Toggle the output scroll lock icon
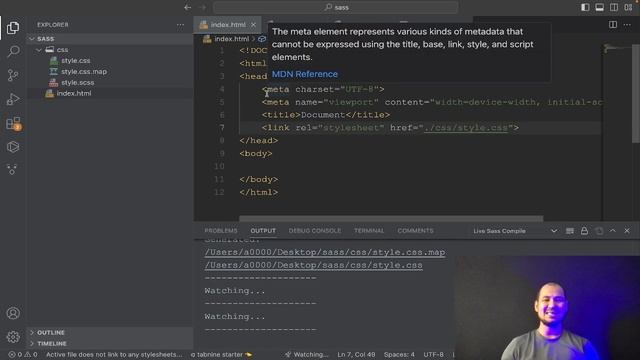The width and height of the screenshot is (640, 360). pyautogui.click(x=584, y=231)
